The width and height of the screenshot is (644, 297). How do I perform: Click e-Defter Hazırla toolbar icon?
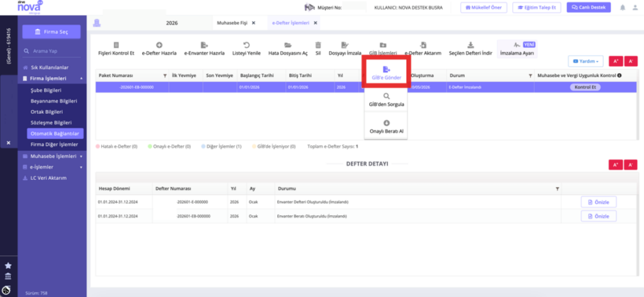coord(159,45)
